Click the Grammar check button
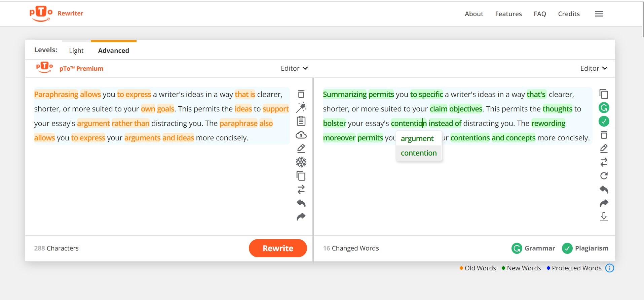 [x=533, y=248]
